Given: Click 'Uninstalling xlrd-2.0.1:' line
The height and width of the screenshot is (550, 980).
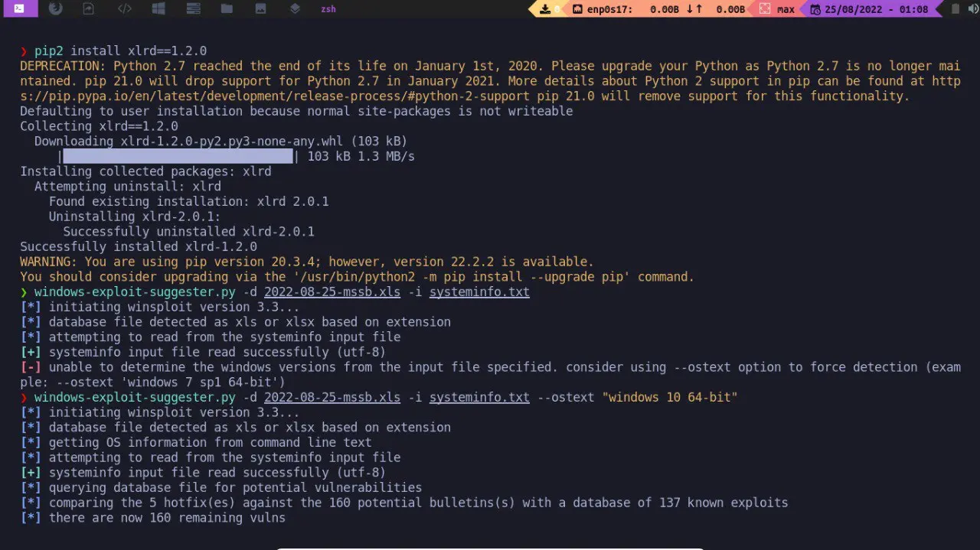Looking at the screenshot, I should point(135,216).
